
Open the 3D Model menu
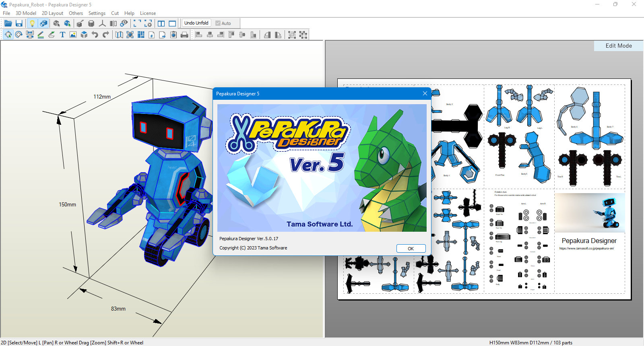[x=26, y=13]
